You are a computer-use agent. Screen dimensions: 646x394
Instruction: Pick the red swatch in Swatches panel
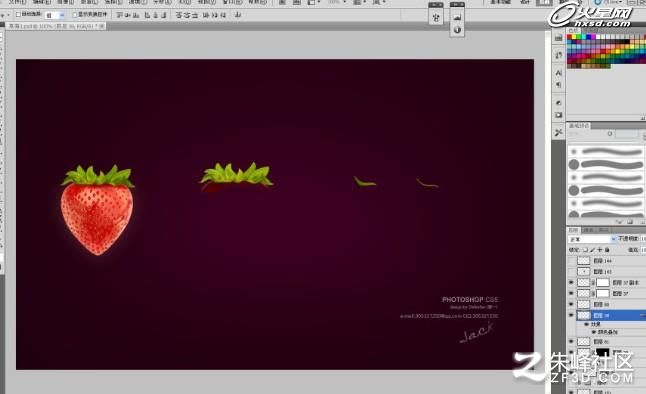tap(569, 37)
